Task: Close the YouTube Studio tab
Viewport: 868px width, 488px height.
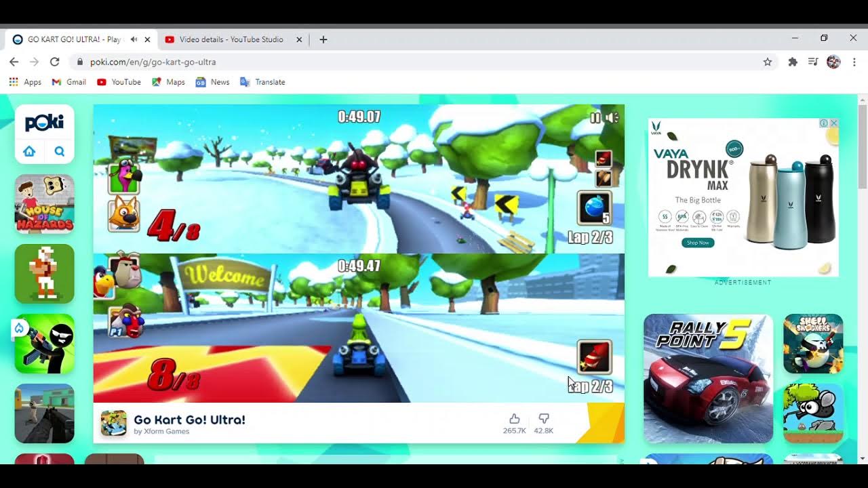Action: pos(299,39)
